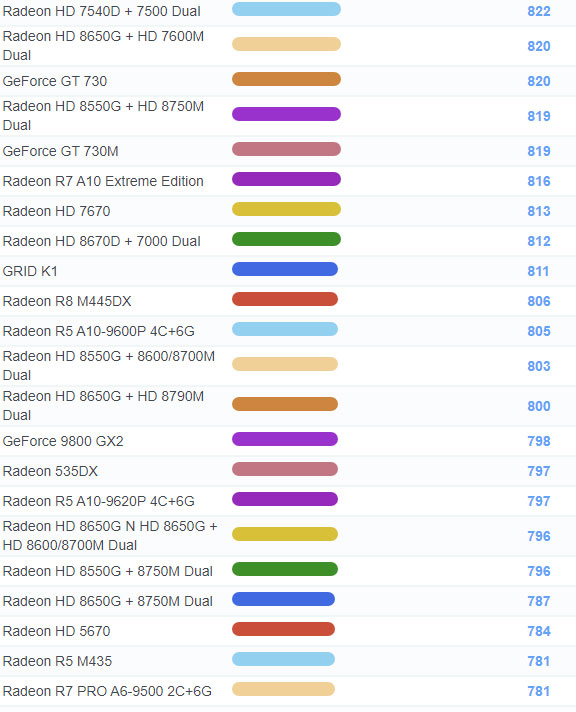Click score 816 for Radeon R7 A10
Screen dimensions: 576x712
coord(539,181)
